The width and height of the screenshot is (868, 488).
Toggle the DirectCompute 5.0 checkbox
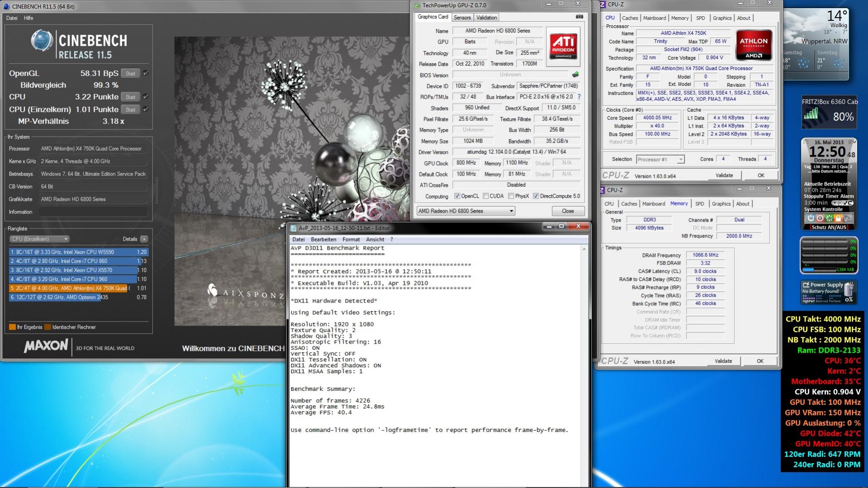coord(536,196)
